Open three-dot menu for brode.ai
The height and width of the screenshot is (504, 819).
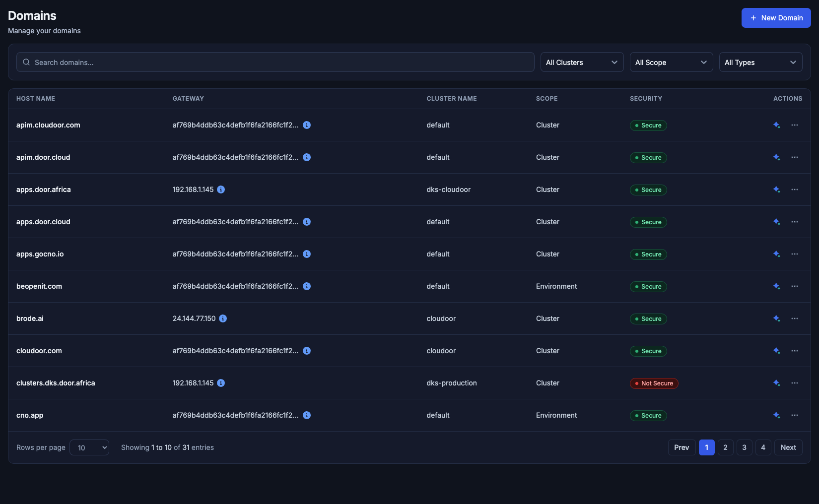[795, 318]
